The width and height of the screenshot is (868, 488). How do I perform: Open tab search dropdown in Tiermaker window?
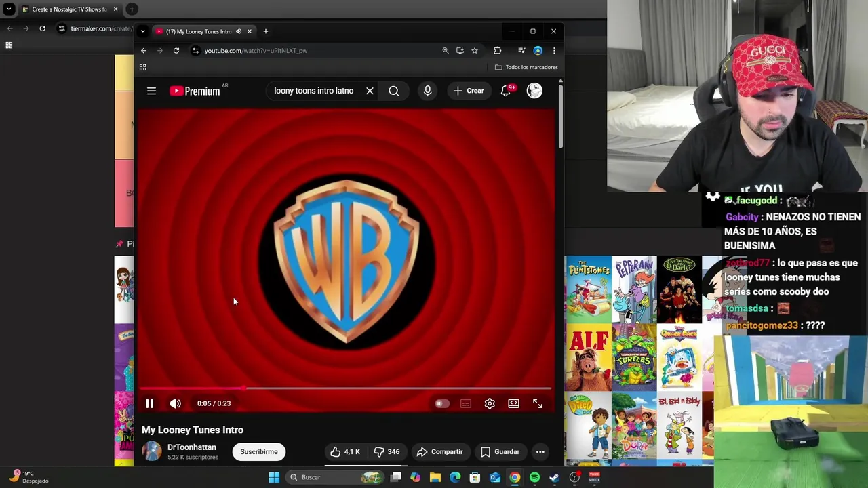[9, 9]
